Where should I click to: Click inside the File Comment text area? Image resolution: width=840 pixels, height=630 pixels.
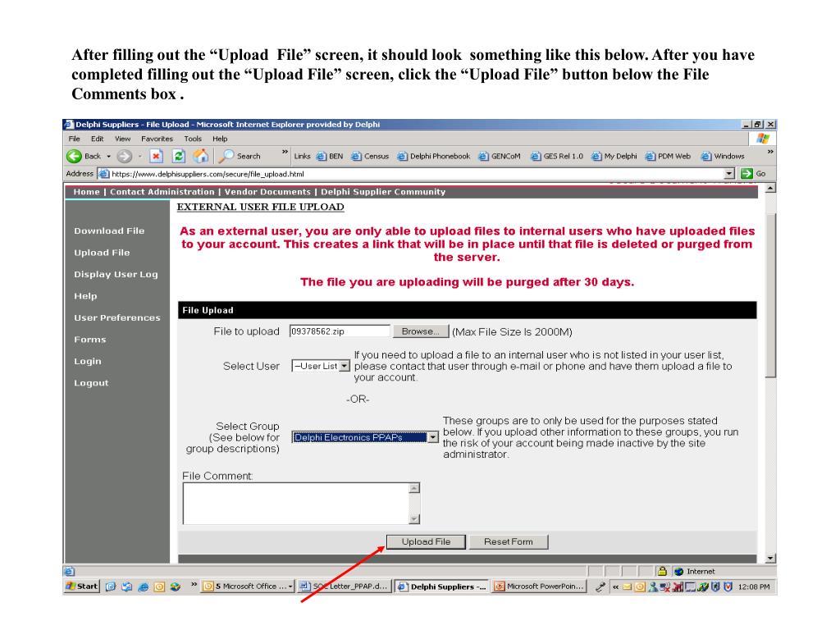(x=296, y=503)
